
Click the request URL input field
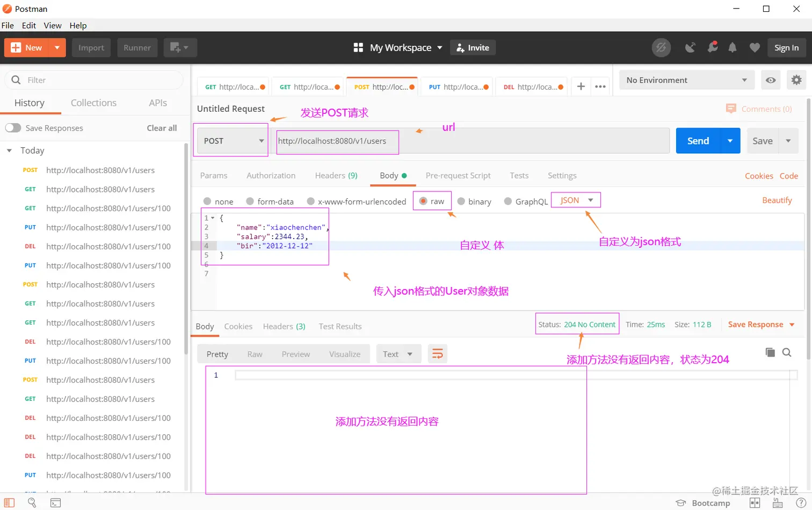click(x=470, y=141)
